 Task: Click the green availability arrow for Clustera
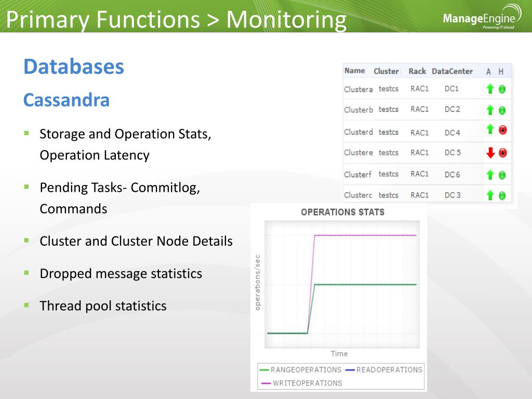pos(490,89)
